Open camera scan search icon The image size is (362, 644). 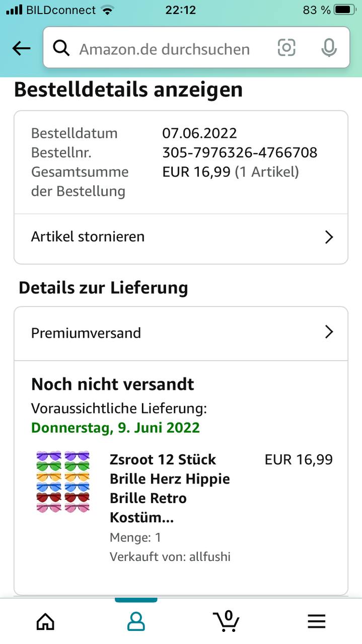pyautogui.click(x=286, y=48)
